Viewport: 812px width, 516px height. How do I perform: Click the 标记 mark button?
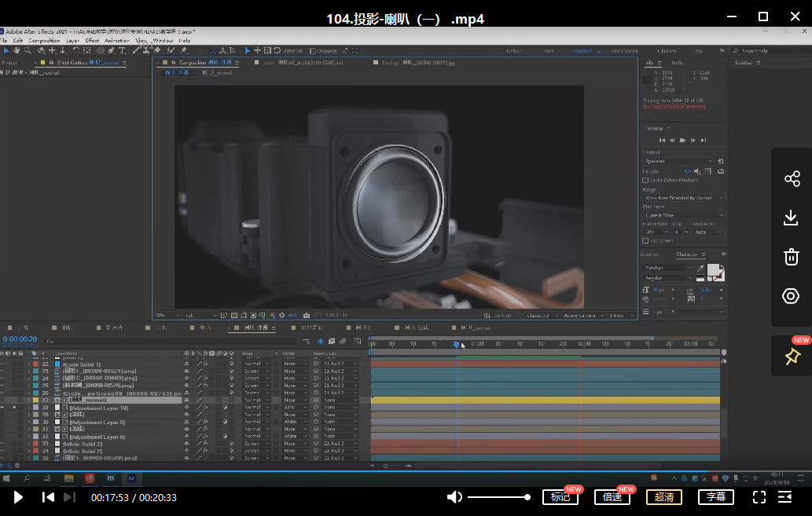[560, 497]
